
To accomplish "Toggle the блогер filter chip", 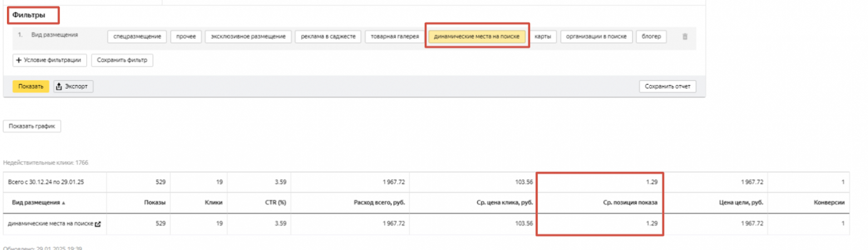I will (651, 37).
